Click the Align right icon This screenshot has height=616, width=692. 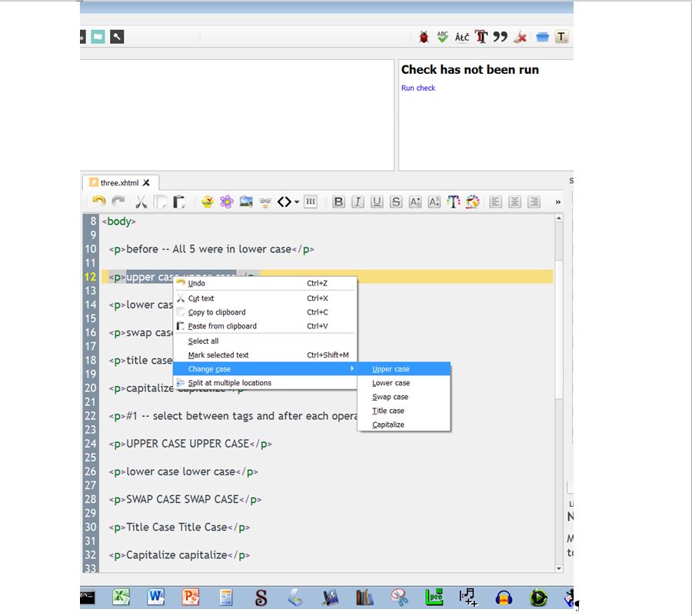(x=534, y=201)
